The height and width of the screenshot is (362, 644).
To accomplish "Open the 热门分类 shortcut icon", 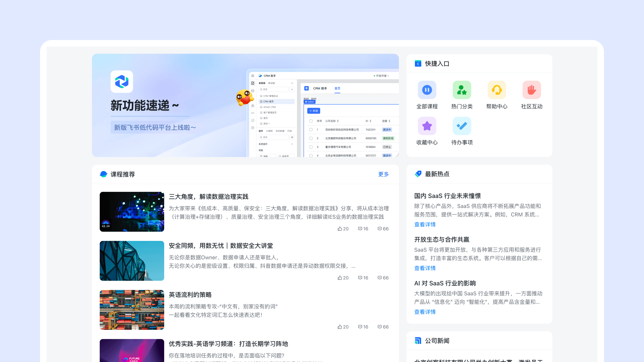I will (462, 90).
